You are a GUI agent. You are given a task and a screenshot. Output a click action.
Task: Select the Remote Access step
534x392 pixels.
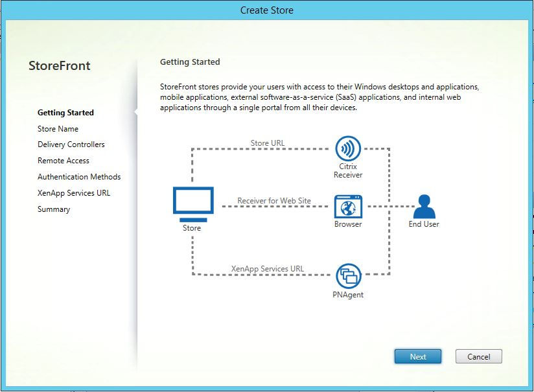[64, 161]
